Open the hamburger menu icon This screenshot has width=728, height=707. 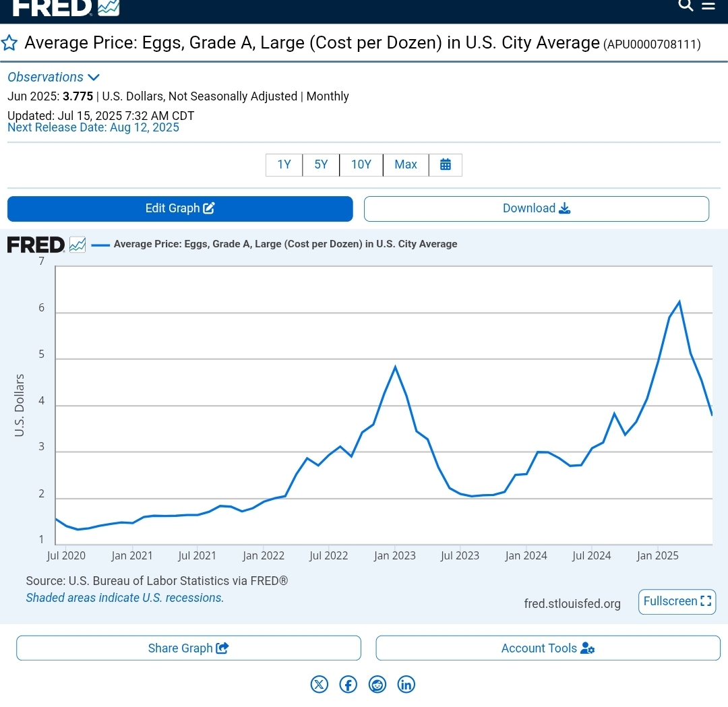[x=708, y=5]
